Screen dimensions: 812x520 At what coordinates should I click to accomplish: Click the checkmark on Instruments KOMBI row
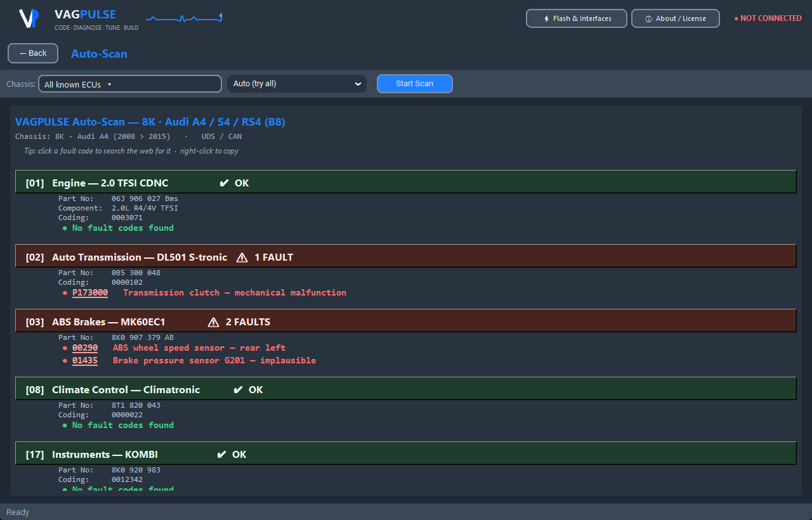221,455
